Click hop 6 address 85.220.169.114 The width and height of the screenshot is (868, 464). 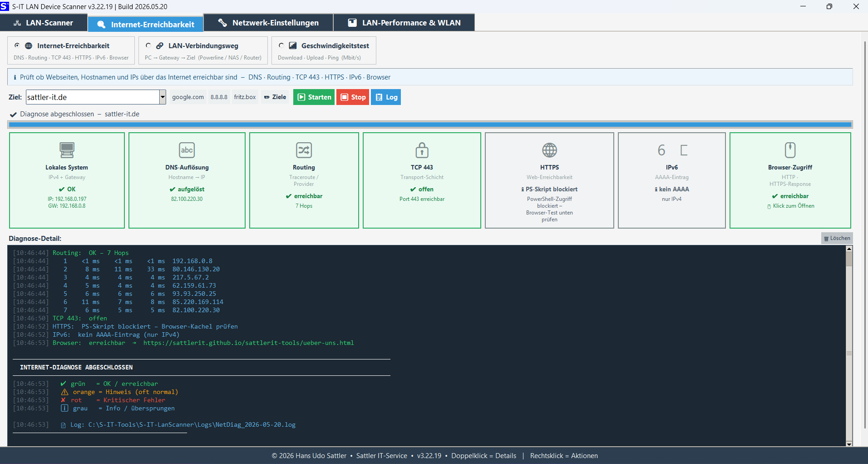(197, 302)
